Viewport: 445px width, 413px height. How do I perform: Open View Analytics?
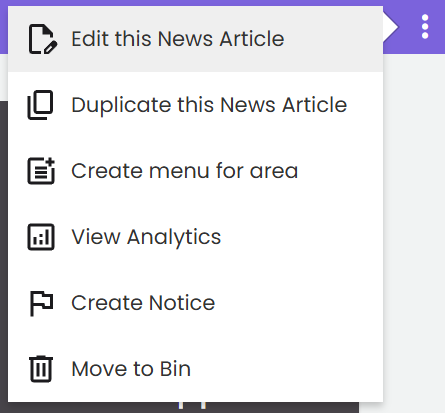195,237
